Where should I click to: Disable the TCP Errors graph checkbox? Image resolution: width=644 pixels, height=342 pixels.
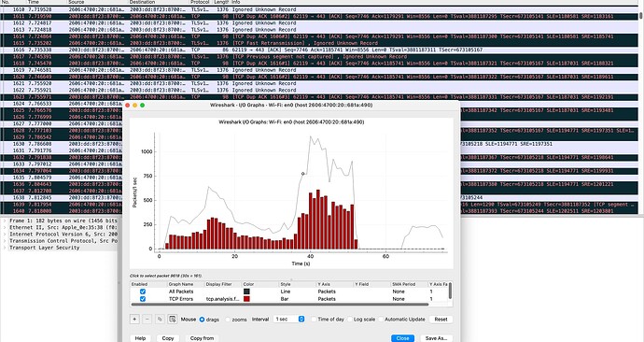pyautogui.click(x=143, y=299)
